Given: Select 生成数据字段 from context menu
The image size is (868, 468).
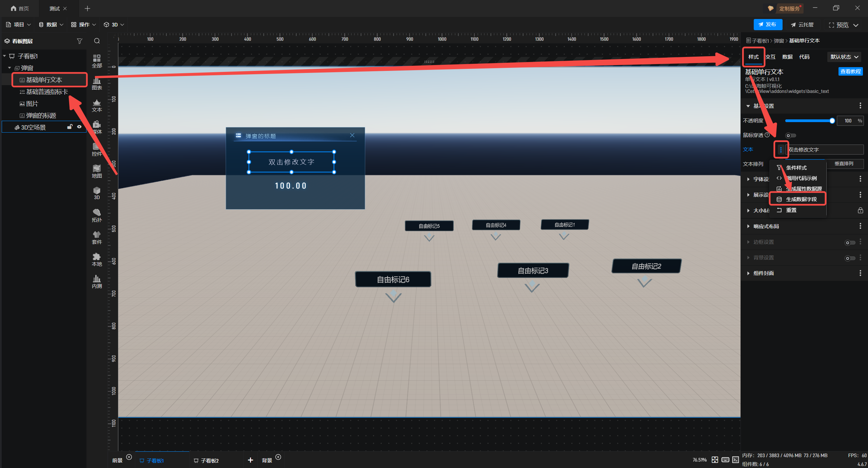Looking at the screenshot, I should point(801,199).
